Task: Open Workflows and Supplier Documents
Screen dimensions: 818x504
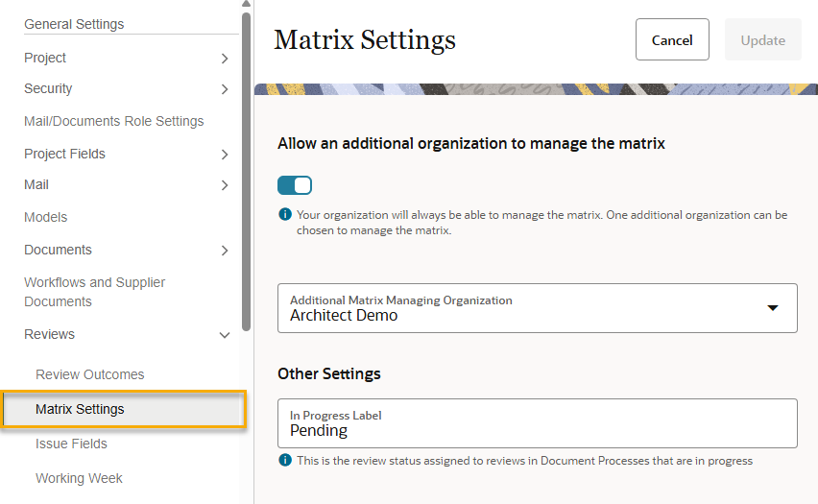Action: (x=94, y=292)
